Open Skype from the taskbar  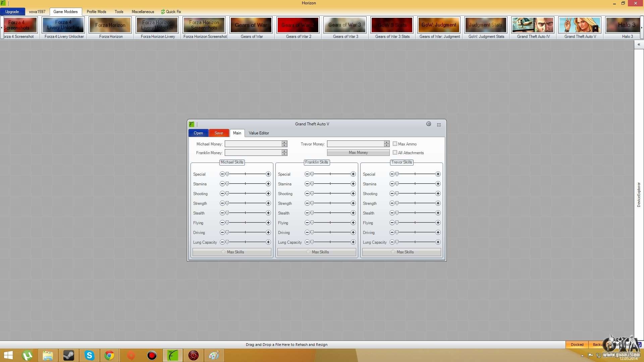90,355
